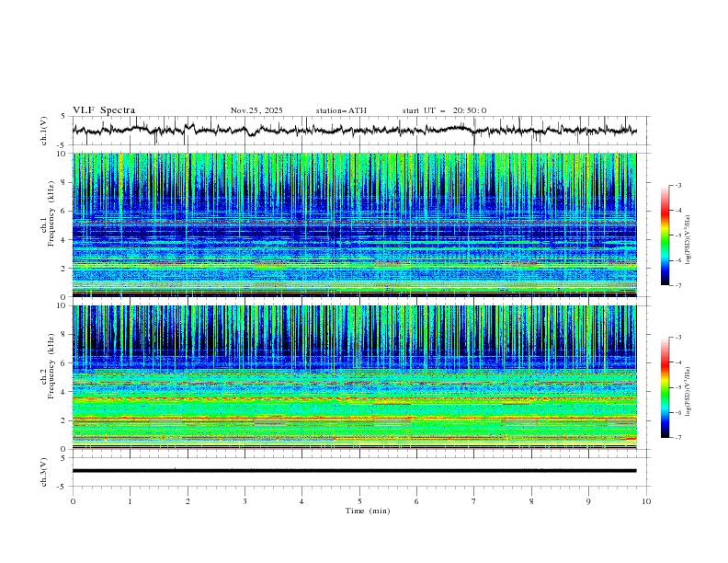The height and width of the screenshot is (563, 728).
Task: Click the ch.1 voltage waveform trace
Action: (354, 131)
